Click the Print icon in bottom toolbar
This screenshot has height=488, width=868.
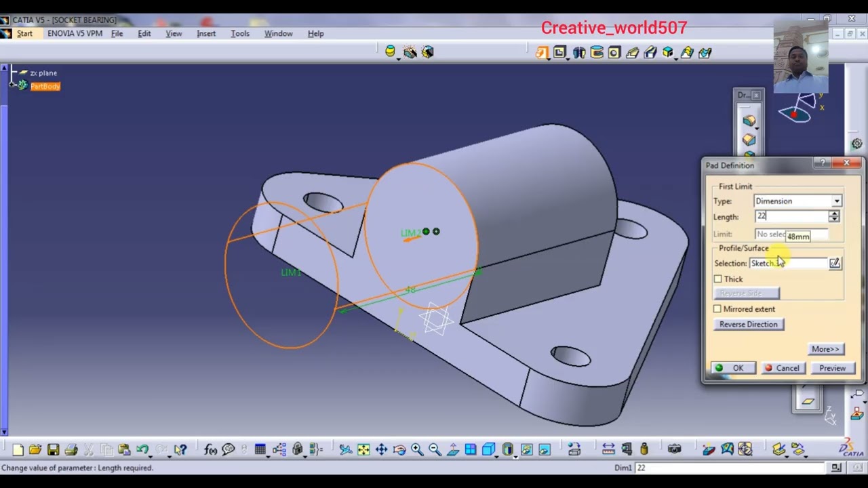pyautogui.click(x=71, y=449)
